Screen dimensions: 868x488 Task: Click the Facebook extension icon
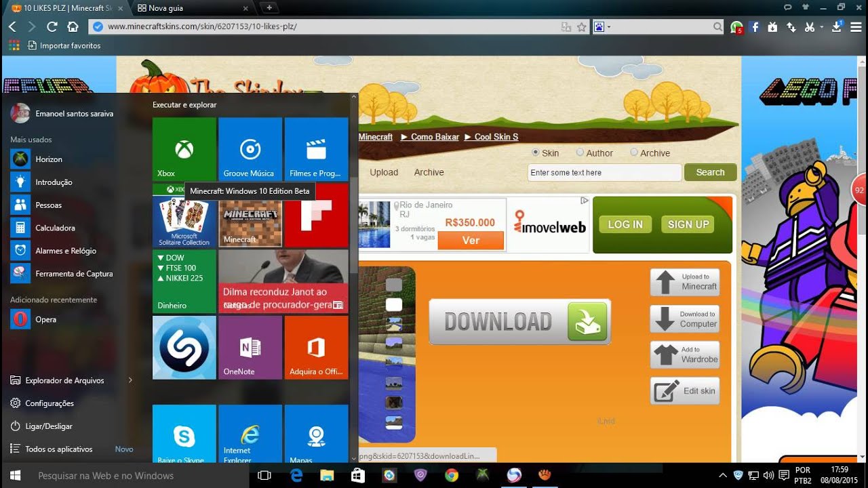point(755,27)
